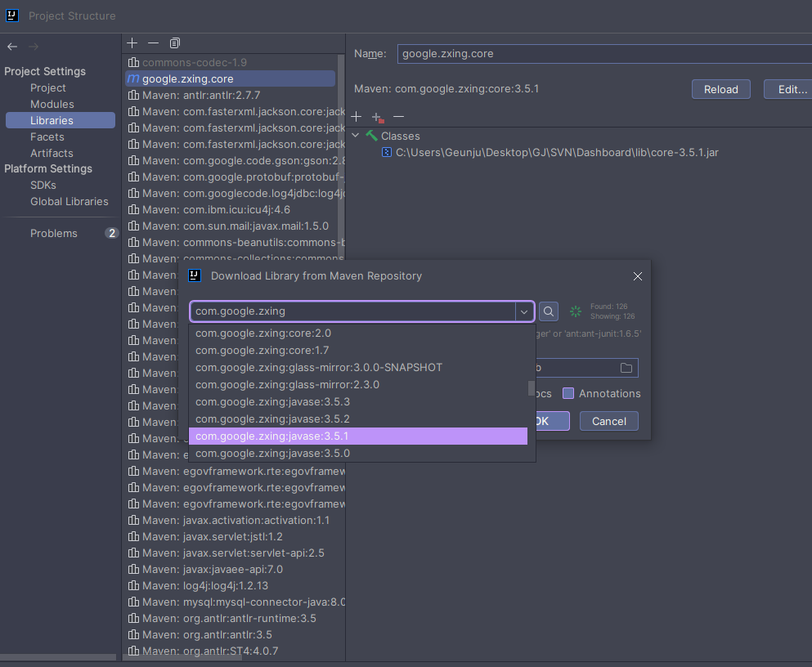This screenshot has width=812, height=667.
Task: Click library icon of antlr:antlr:2.7.7
Action: tap(133, 95)
